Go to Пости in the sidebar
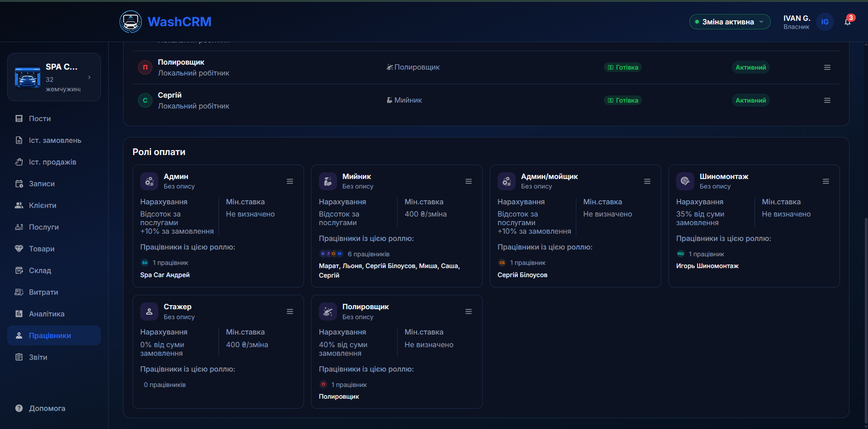The width and height of the screenshot is (868, 429). point(54,118)
